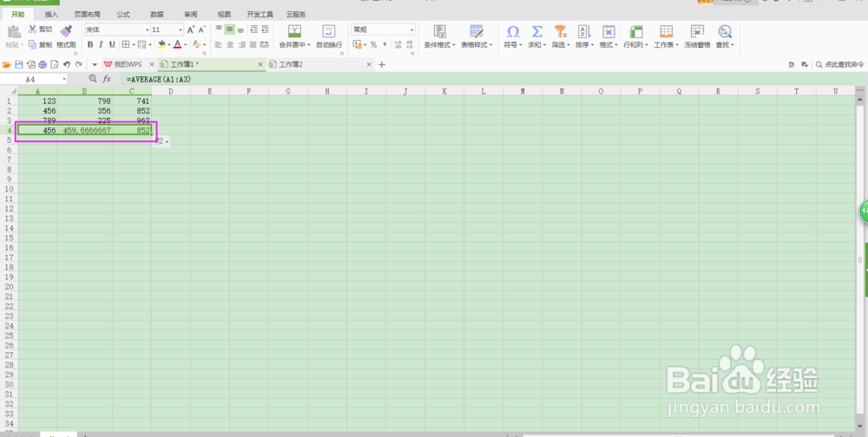Viewport: 868px width, 437px height.
Task: Open the 审阅 (Review) tab
Action: click(x=190, y=15)
